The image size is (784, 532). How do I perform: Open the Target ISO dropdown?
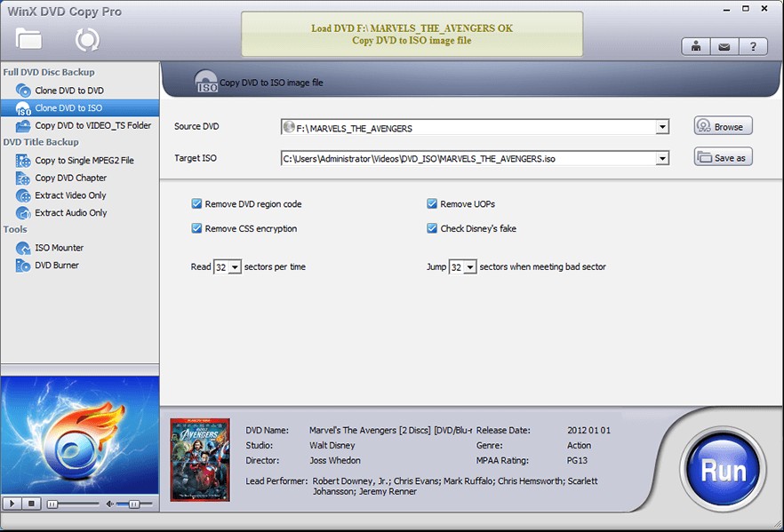click(662, 157)
